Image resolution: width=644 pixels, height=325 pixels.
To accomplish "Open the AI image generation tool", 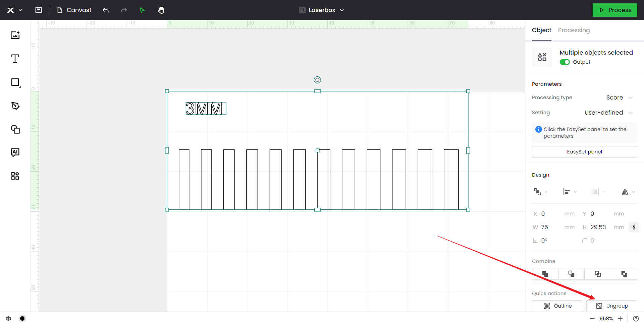I will pos(15,152).
